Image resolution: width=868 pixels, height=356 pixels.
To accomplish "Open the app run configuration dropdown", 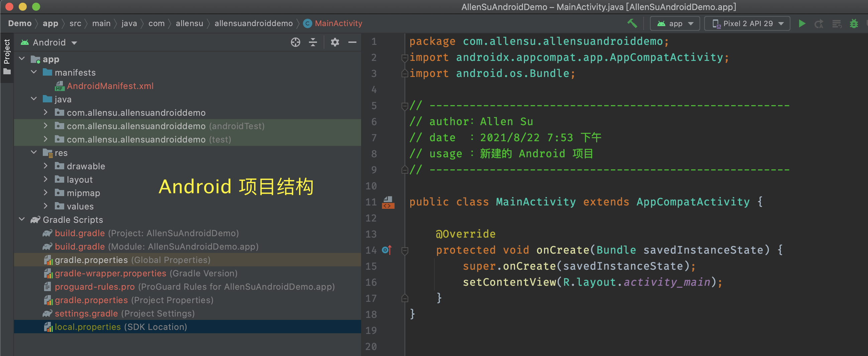I will 675,24.
